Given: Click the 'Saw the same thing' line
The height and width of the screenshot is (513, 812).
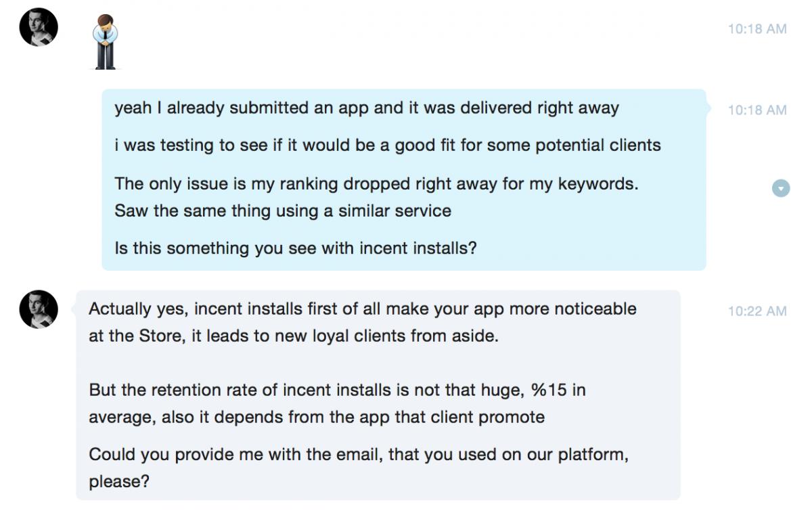Looking at the screenshot, I should (x=283, y=210).
